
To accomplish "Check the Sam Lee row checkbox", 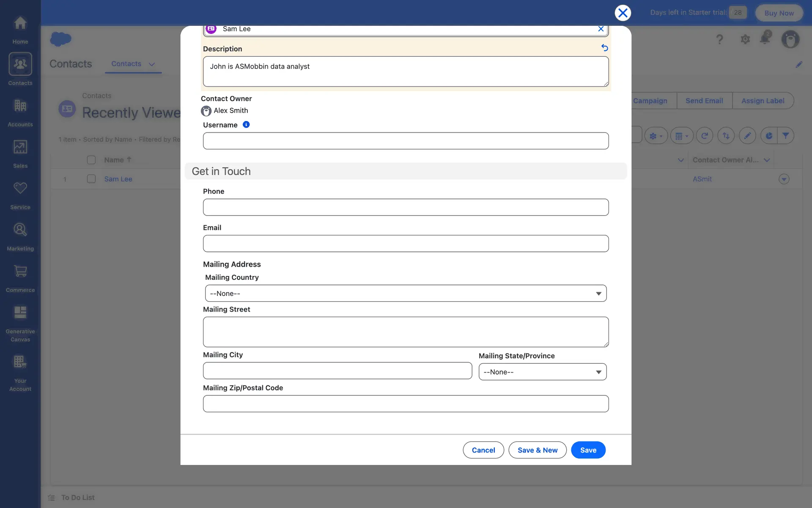I will 91,179.
